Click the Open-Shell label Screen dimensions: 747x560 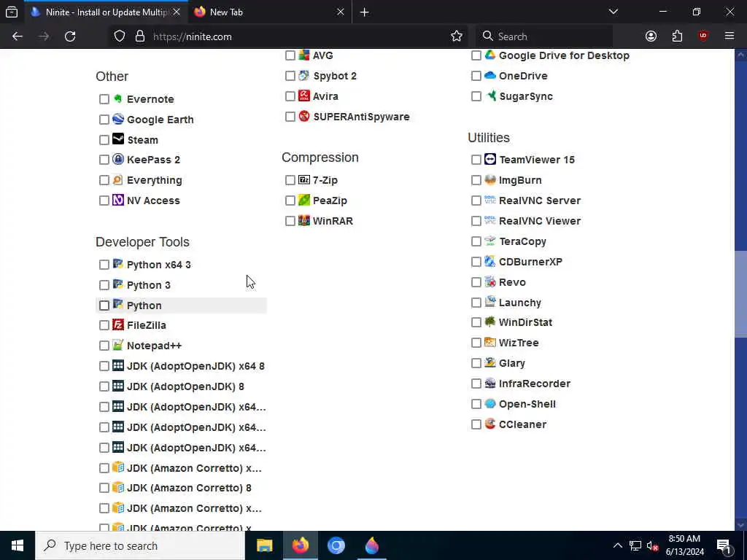[527, 404]
